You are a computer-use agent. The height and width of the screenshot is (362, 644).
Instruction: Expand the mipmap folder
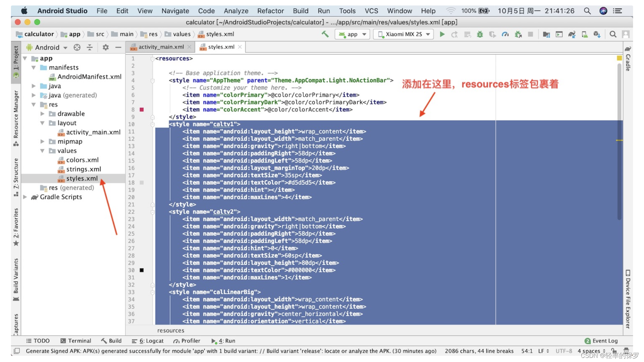click(42, 142)
